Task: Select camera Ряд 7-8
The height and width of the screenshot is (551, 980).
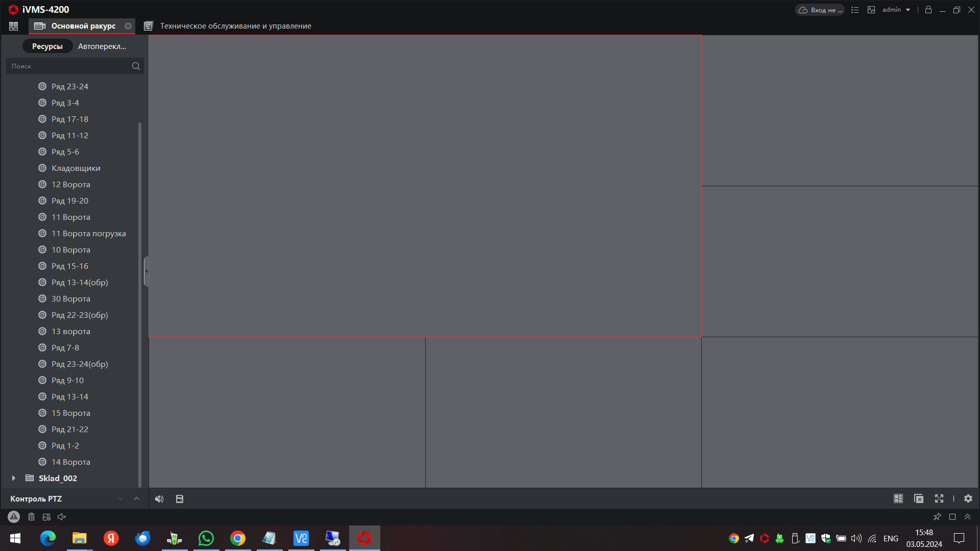Action: tap(65, 348)
